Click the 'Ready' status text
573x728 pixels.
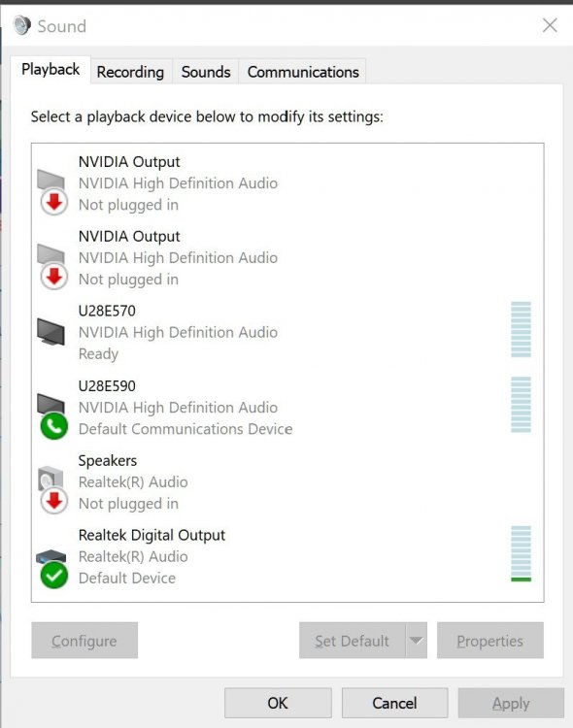[x=98, y=353]
